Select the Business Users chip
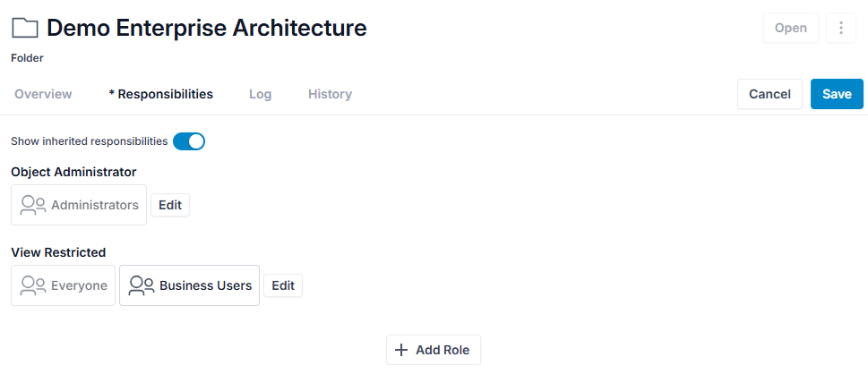Screen dimensions: 868x374 coord(189,285)
